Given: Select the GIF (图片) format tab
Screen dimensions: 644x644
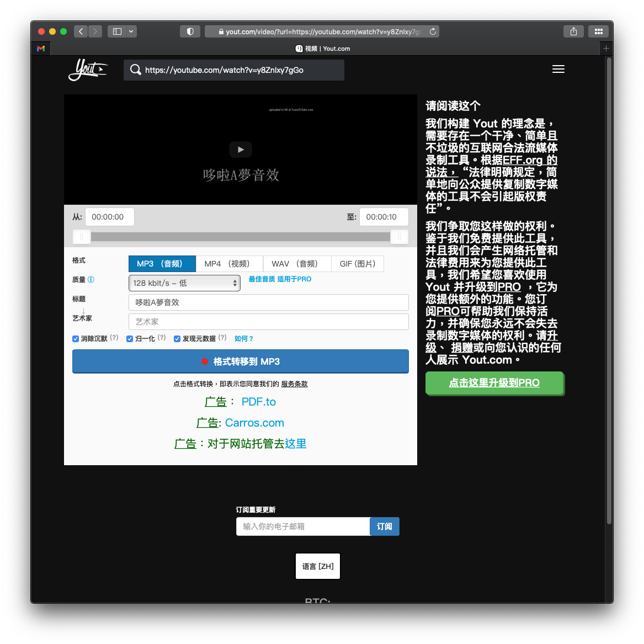Looking at the screenshot, I should tap(358, 264).
